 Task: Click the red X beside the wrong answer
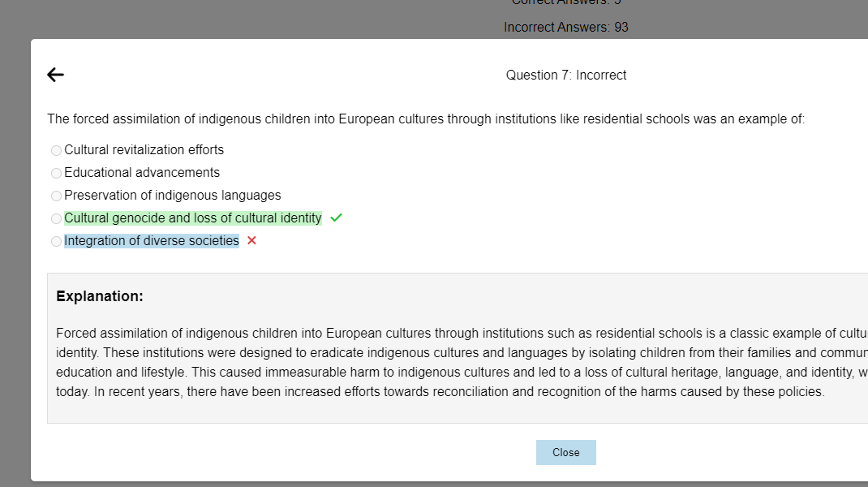[251, 241]
